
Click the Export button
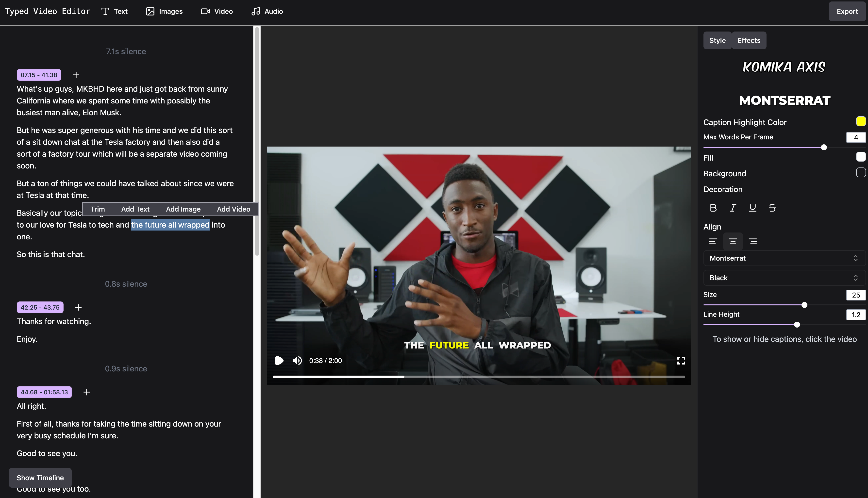pos(847,11)
